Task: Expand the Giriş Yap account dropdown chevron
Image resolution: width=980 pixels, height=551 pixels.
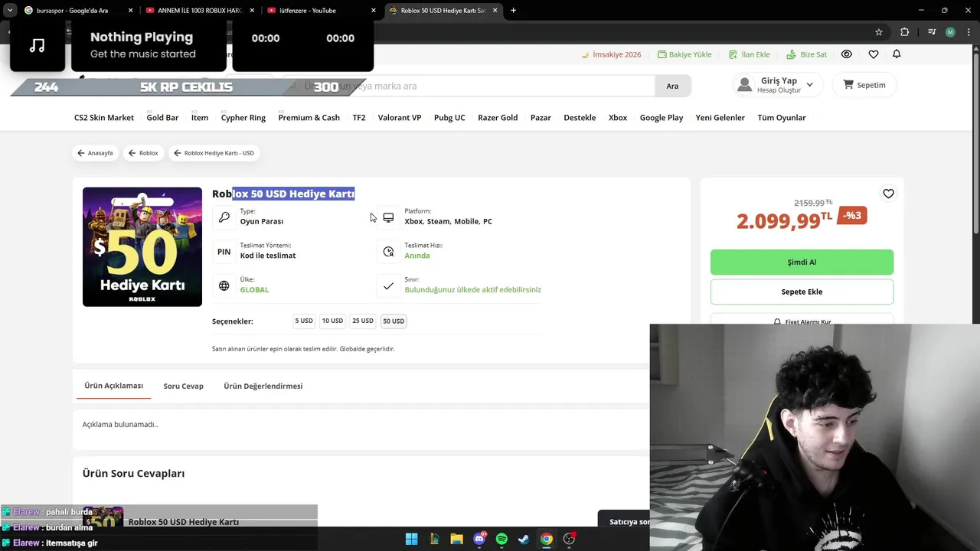Action: coord(809,85)
